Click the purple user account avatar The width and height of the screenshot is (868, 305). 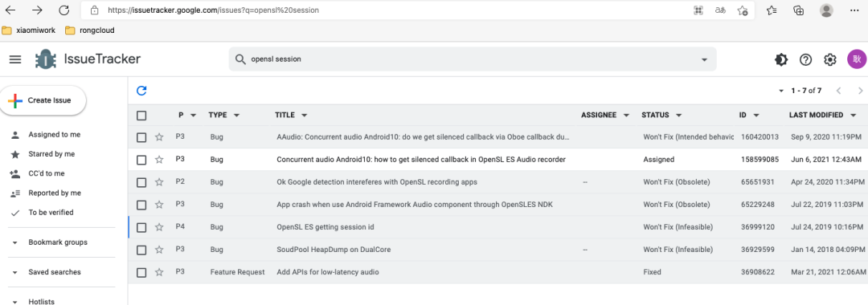857,59
